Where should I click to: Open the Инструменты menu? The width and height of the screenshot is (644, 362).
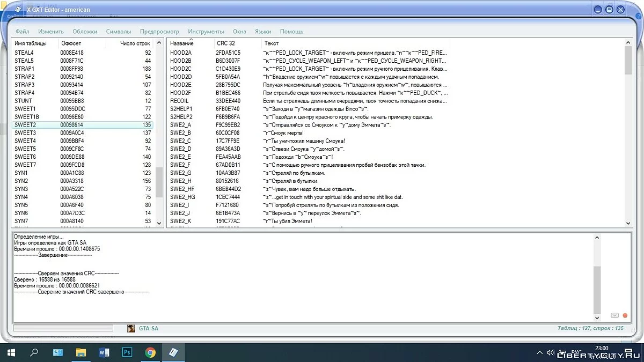point(206,32)
